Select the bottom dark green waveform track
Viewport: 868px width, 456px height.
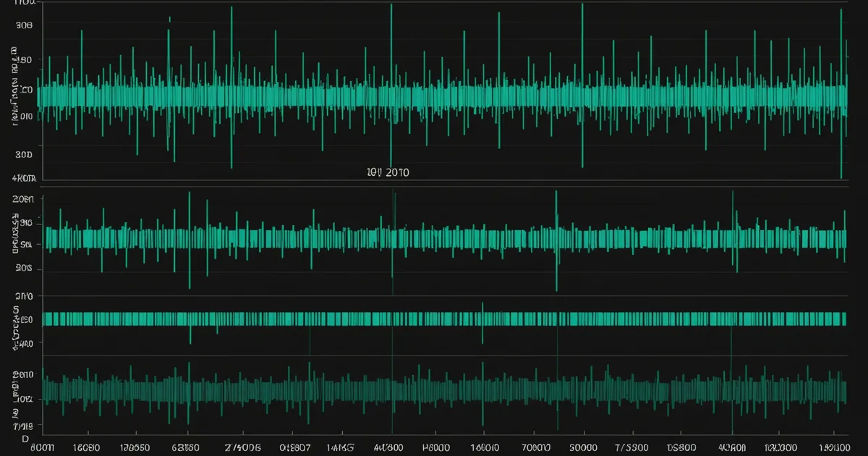[443, 392]
